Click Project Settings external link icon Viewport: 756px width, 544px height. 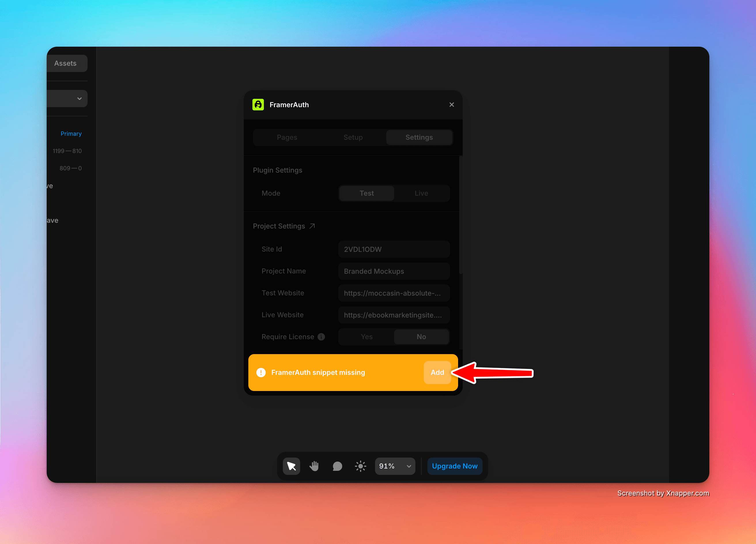pos(312,225)
